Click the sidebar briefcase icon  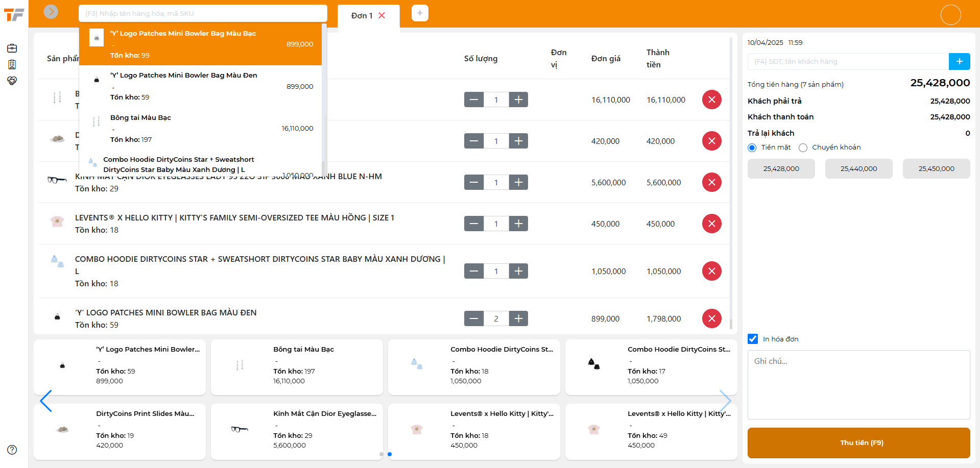(x=12, y=48)
